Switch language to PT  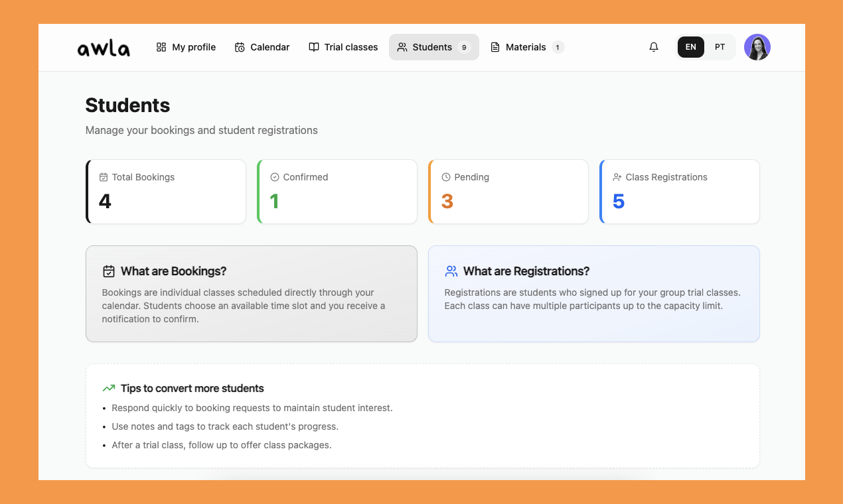[720, 46]
